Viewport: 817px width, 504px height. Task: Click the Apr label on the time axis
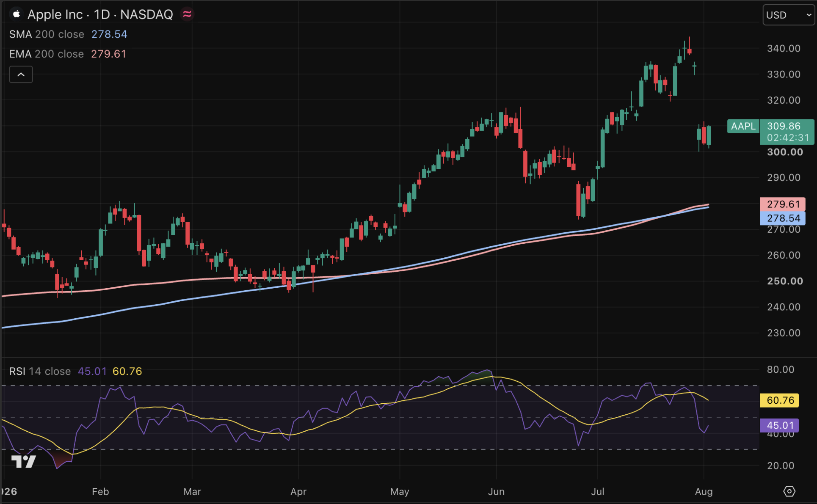298,492
